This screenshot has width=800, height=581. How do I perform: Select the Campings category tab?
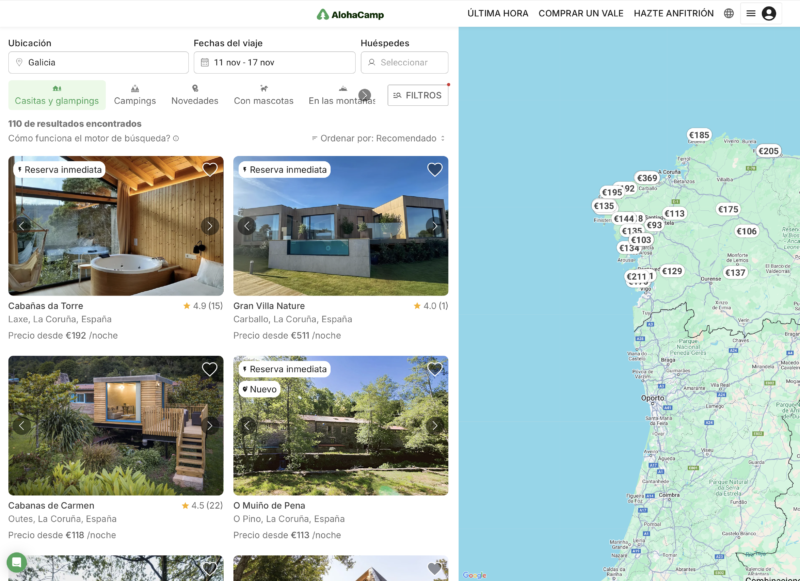point(135,95)
